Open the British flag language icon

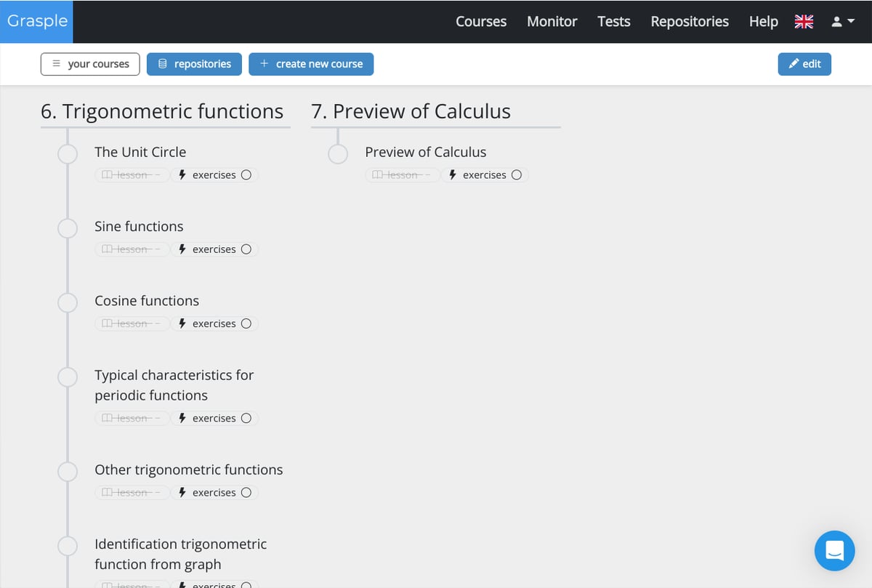coord(804,21)
